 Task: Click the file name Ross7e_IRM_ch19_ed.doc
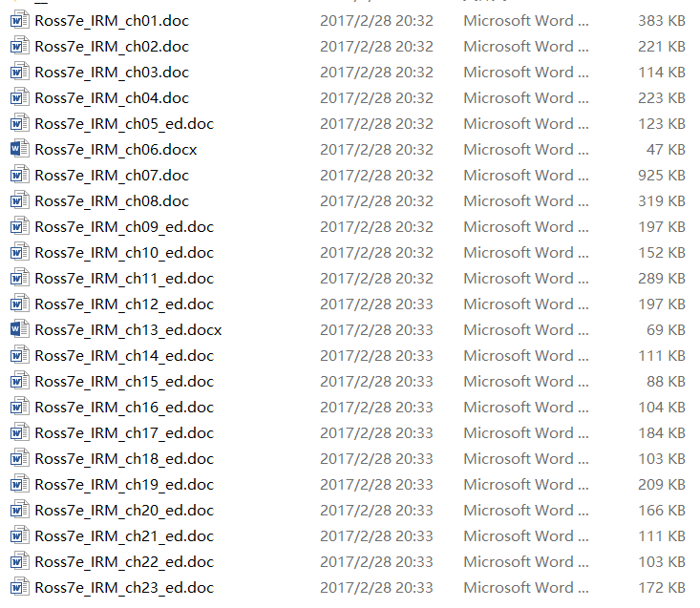[x=124, y=485]
